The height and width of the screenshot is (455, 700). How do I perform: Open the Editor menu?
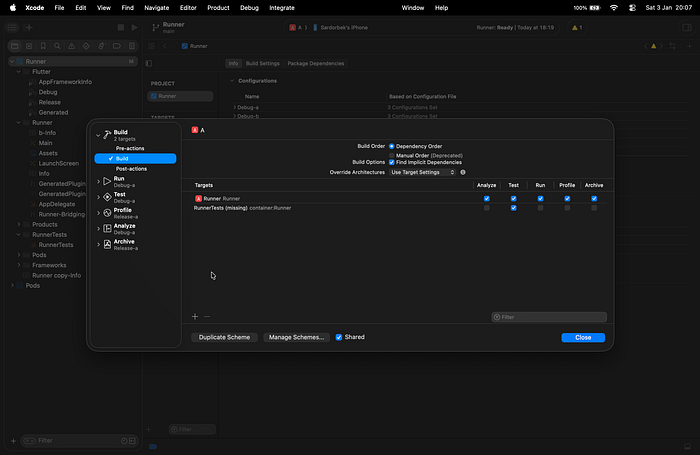pyautogui.click(x=188, y=8)
